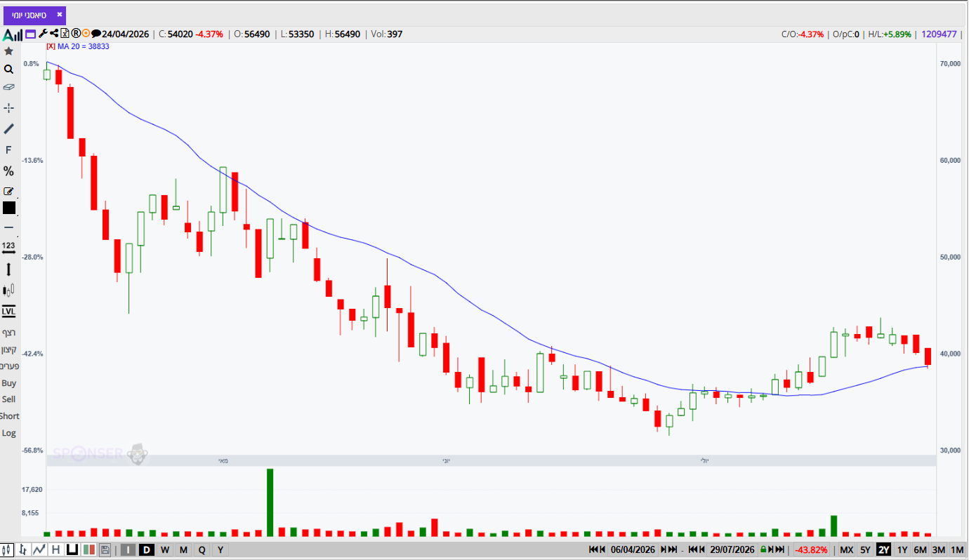Viewport: 969px width, 560px height.
Task: Select the percent measurement tool
Action: (x=8, y=171)
